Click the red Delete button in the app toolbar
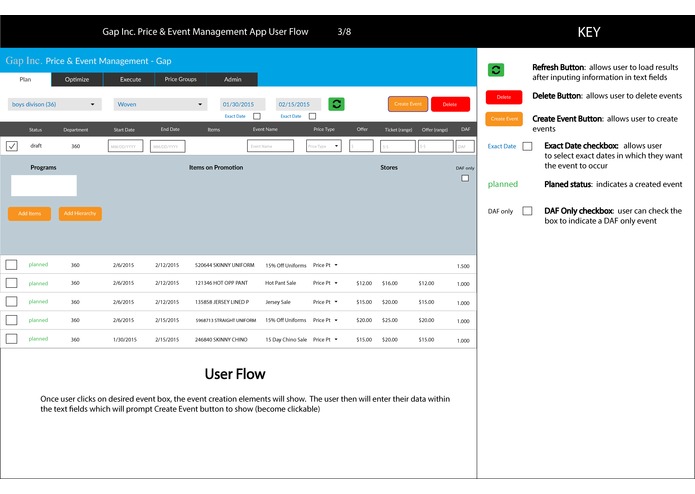The width and height of the screenshot is (695, 494). pos(450,104)
